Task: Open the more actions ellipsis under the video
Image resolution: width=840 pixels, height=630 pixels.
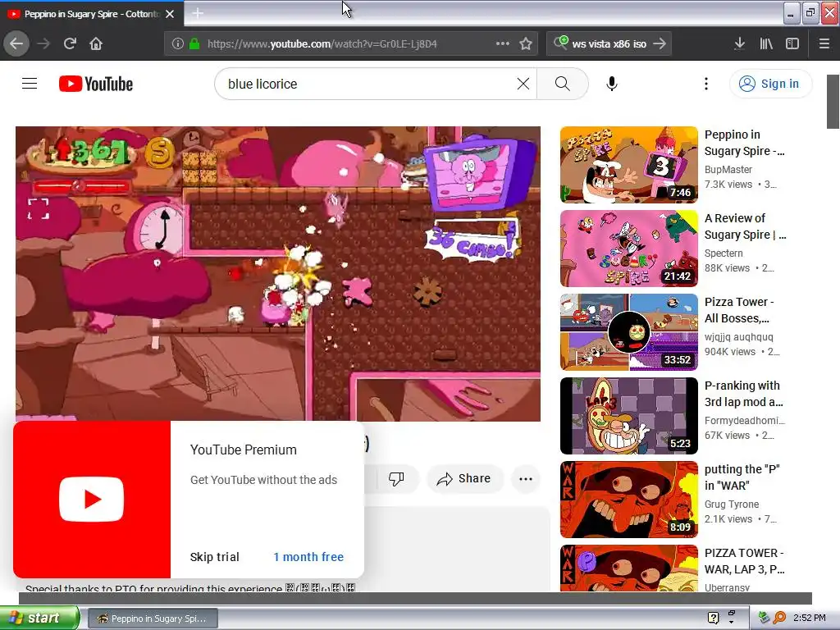Action: 526,478
